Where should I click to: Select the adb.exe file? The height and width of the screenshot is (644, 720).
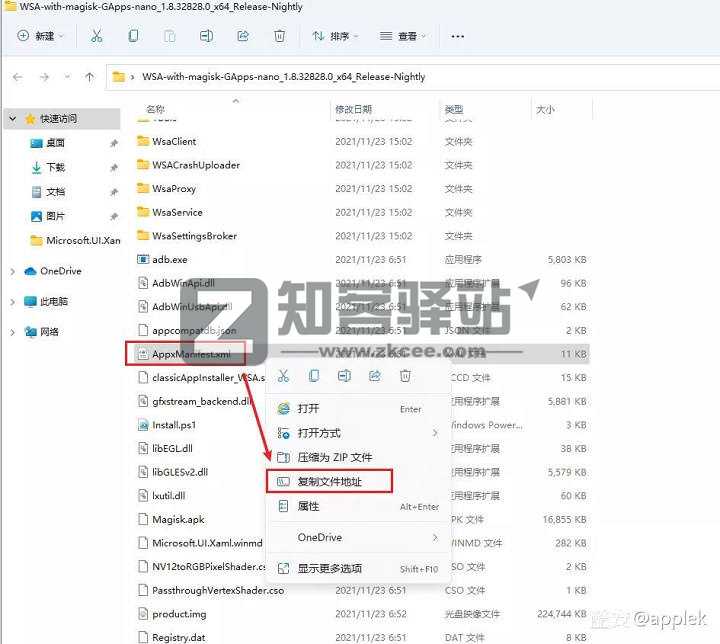[169, 260]
